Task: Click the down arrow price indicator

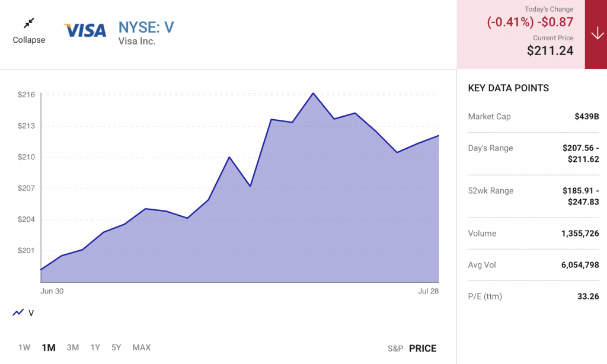Action: tap(597, 34)
